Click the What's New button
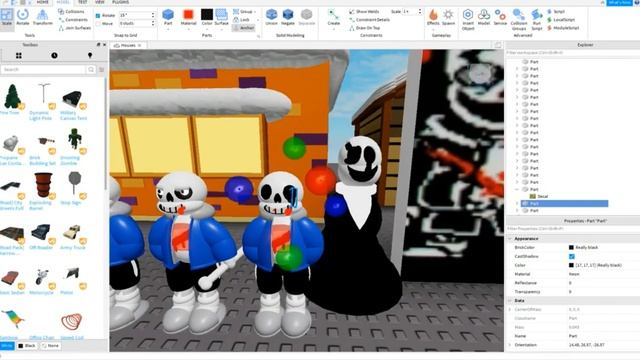This screenshot has height=360, width=640. [x=620, y=2]
